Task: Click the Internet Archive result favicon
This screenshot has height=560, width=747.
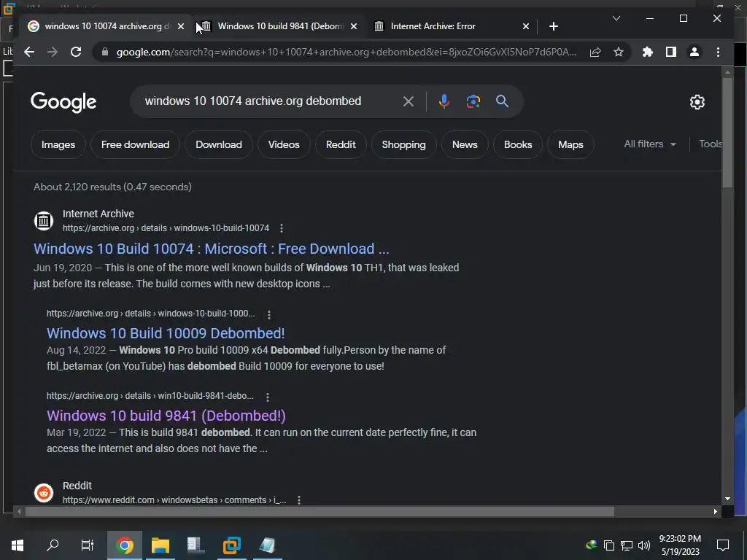Action: (x=43, y=221)
